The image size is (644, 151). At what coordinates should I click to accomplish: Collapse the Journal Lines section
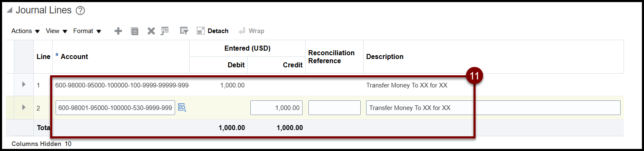(10, 11)
